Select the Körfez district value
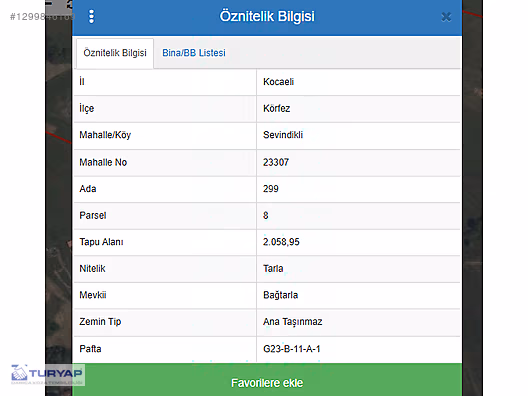The width and height of the screenshot is (528, 396). (276, 108)
